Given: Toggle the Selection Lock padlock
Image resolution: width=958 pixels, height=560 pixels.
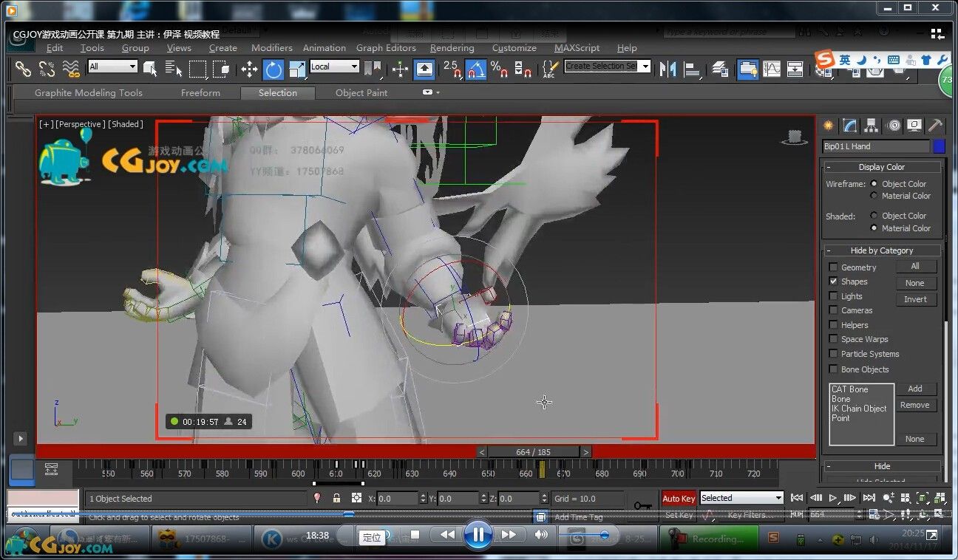Looking at the screenshot, I should (337, 499).
